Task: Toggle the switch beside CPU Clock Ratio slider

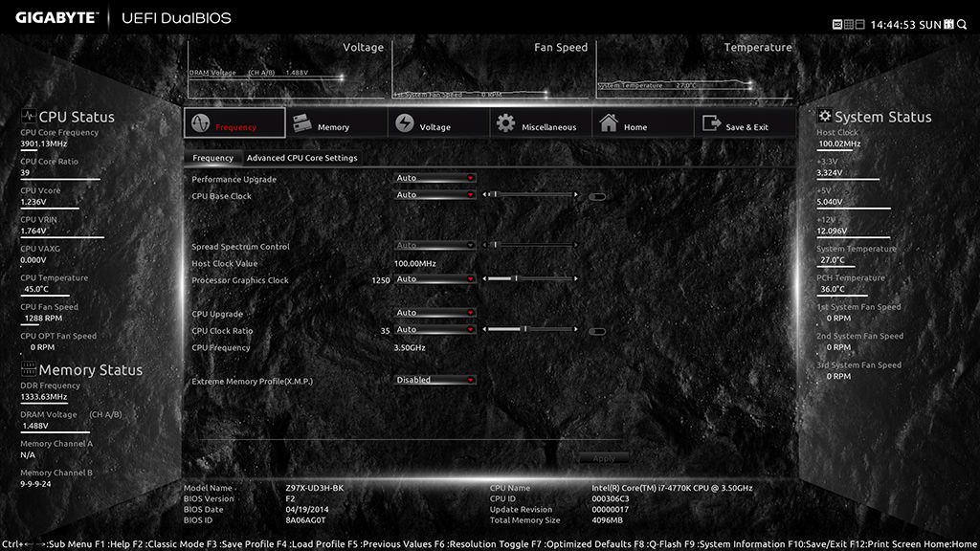Action: [597, 332]
